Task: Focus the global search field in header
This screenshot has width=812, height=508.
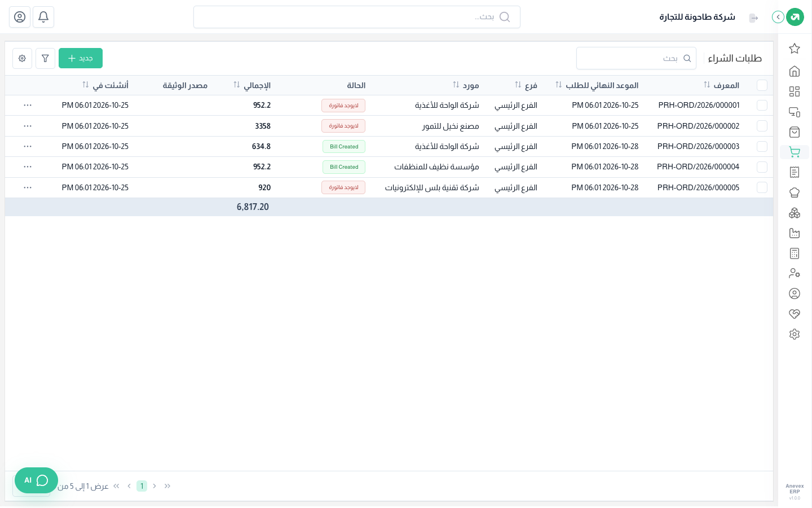Action: (357, 17)
